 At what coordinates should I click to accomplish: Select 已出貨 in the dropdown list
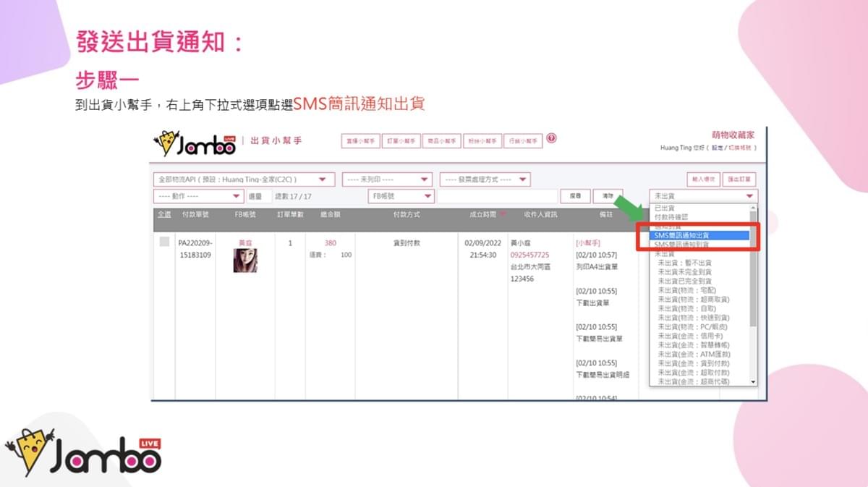point(699,208)
